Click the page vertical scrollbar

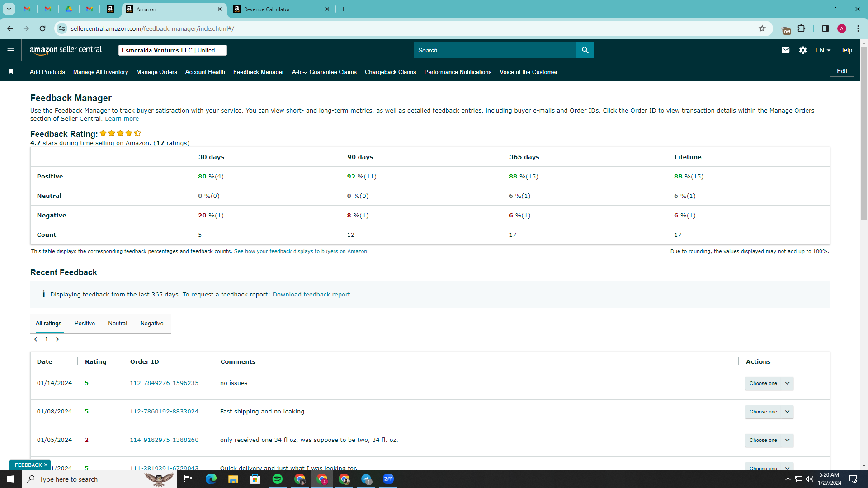[864, 133]
